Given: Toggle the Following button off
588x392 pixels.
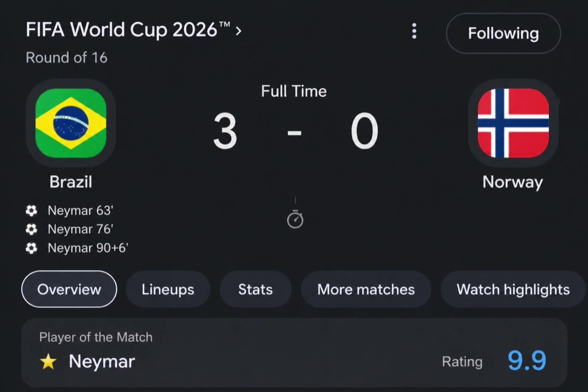Looking at the screenshot, I should 503,33.
